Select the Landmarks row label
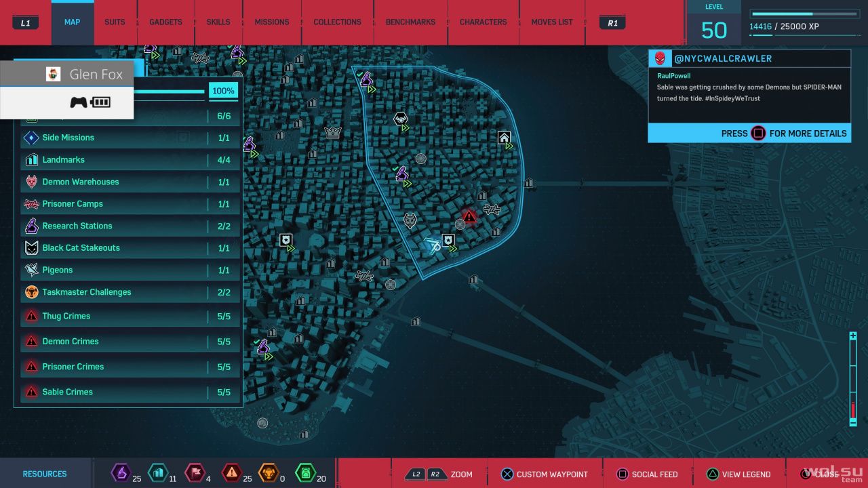Screen dimensions: 868x488 pyautogui.click(x=64, y=160)
